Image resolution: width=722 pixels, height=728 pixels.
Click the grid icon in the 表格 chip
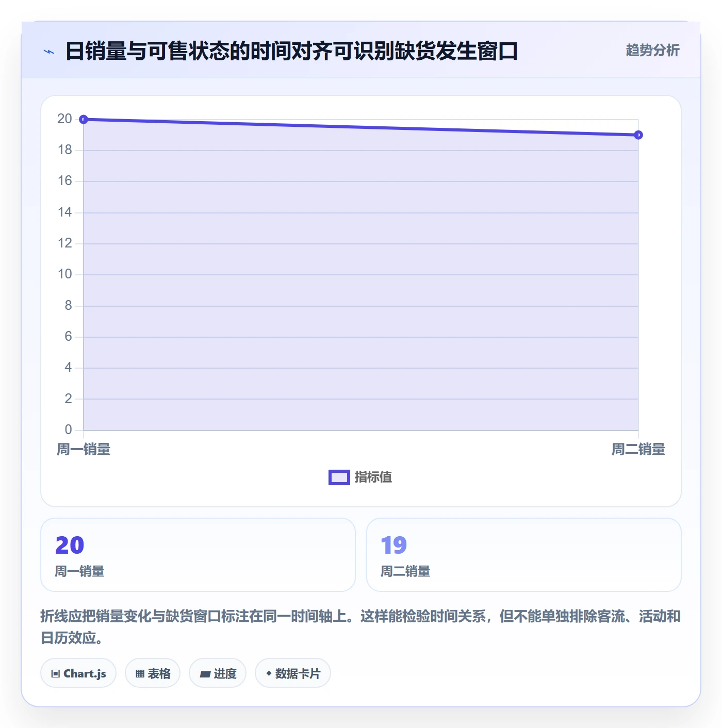140,673
